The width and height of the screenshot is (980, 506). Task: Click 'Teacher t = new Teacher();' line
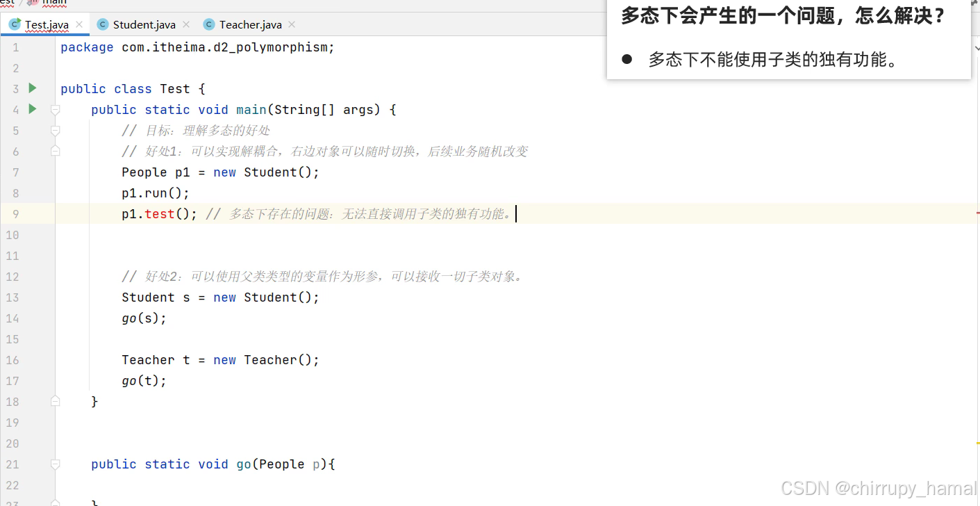(220, 360)
